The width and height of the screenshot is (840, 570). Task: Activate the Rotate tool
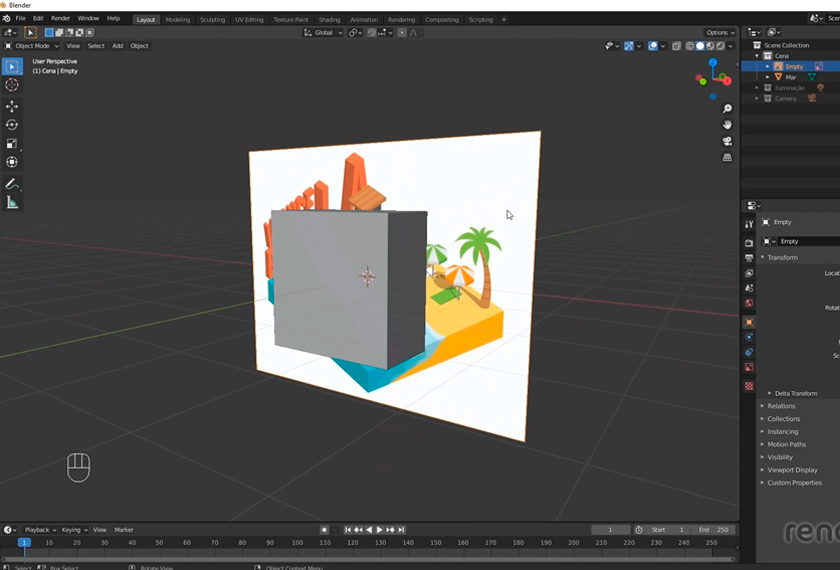click(12, 125)
